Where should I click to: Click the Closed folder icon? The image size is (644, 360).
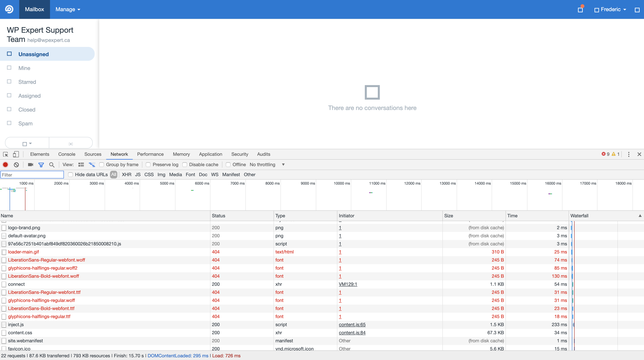[x=9, y=109]
